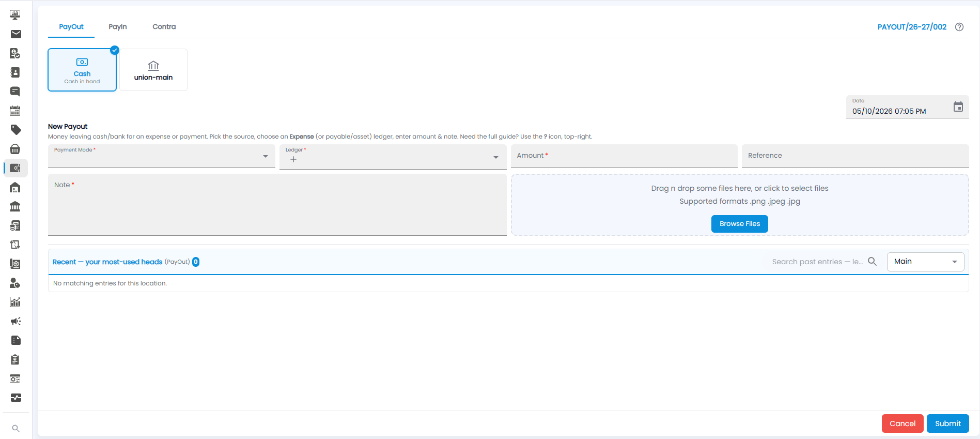Open the date picker calendar icon

[x=958, y=107]
